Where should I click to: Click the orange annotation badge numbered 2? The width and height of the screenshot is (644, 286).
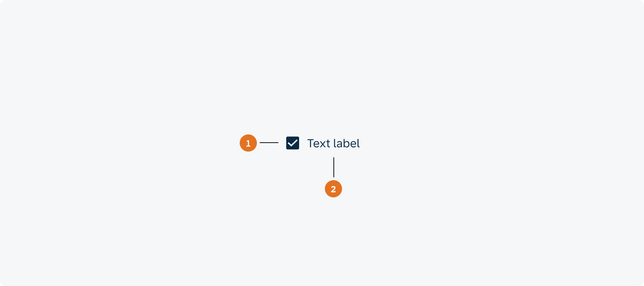333,189
